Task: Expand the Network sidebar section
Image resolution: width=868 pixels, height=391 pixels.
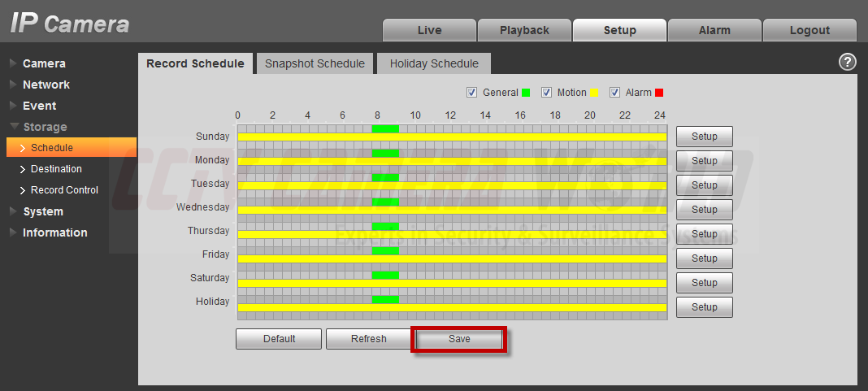Action: [x=46, y=85]
